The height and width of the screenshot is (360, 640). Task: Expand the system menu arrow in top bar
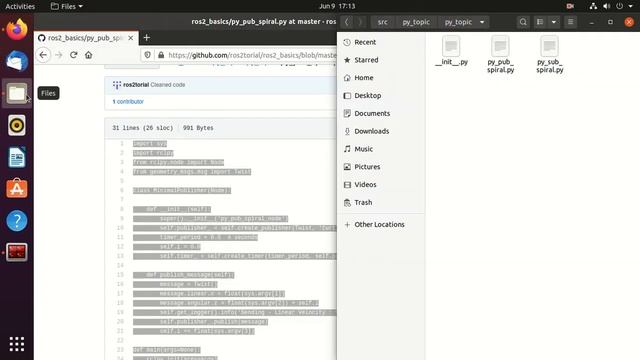[631, 6]
